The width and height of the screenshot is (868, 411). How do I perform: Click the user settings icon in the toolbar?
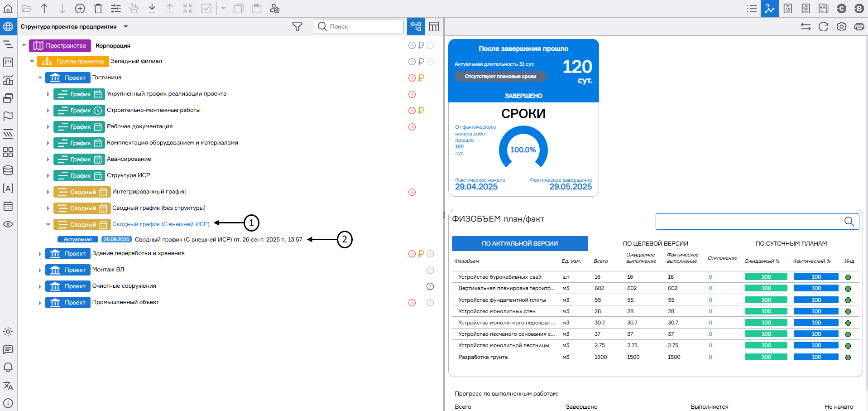pyautogui.click(x=274, y=9)
